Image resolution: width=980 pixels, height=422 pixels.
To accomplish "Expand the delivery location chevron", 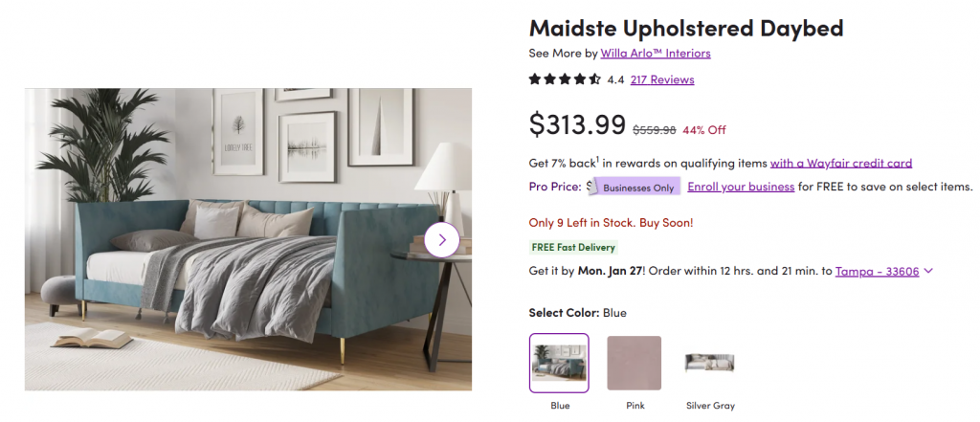I will point(928,271).
